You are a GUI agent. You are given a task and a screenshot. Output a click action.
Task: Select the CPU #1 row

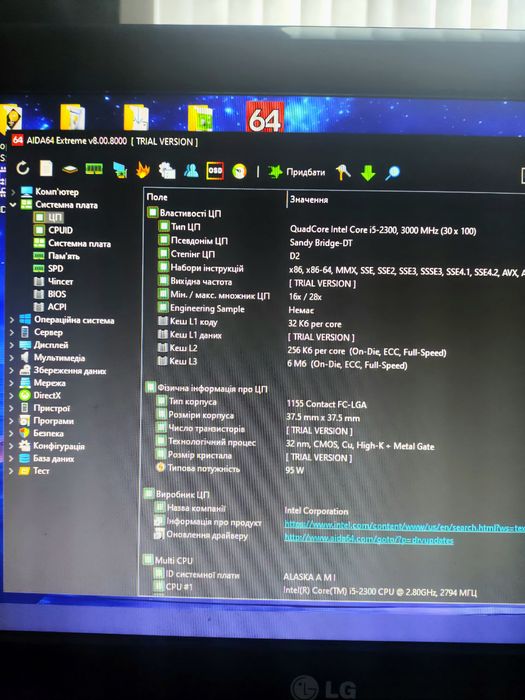point(317,588)
